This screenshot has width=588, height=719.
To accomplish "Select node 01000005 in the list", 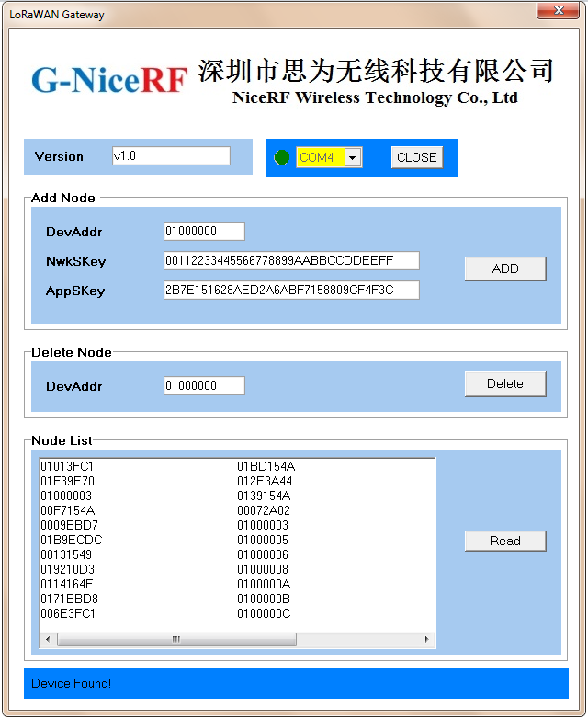I will coord(263,540).
